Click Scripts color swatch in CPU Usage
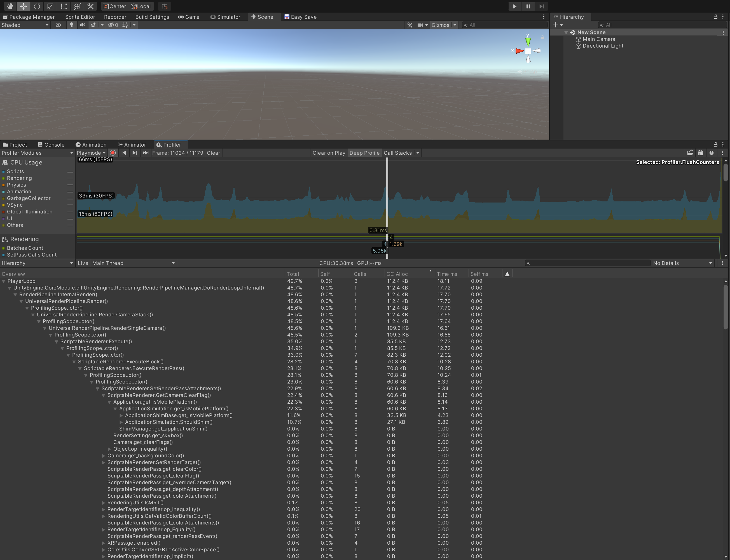The width and height of the screenshot is (730, 560). [4, 171]
